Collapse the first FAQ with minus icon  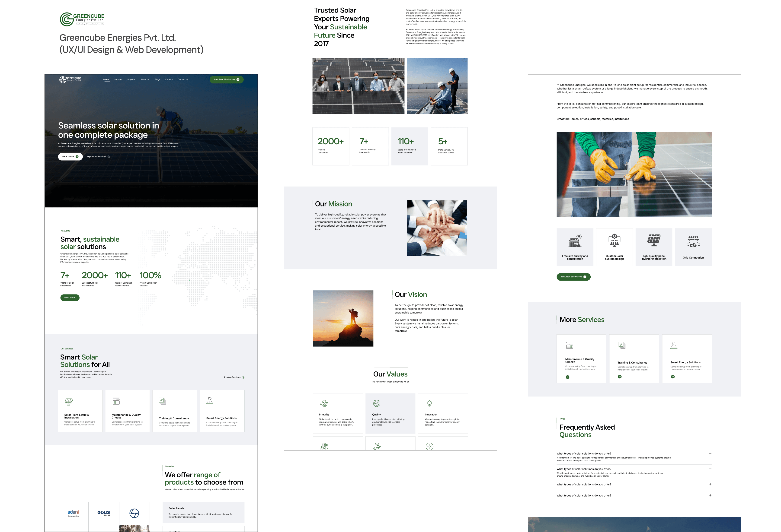(x=710, y=453)
